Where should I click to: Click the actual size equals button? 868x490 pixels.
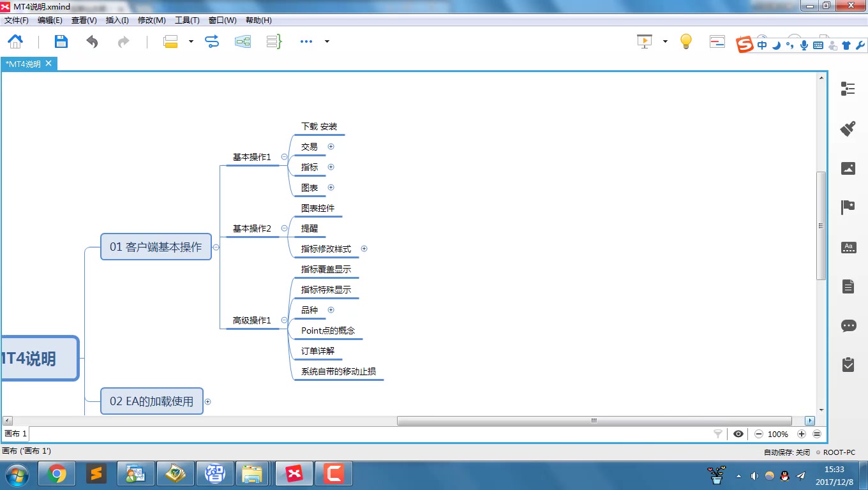(x=817, y=434)
